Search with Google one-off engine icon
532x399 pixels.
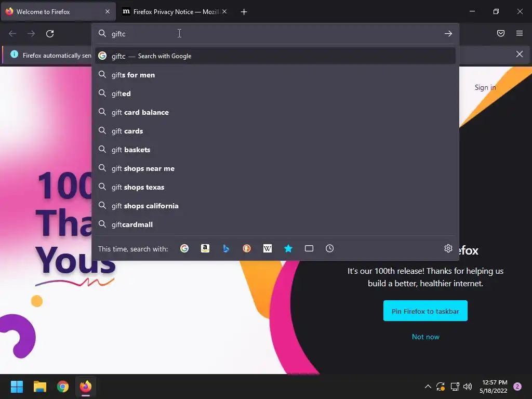click(184, 249)
